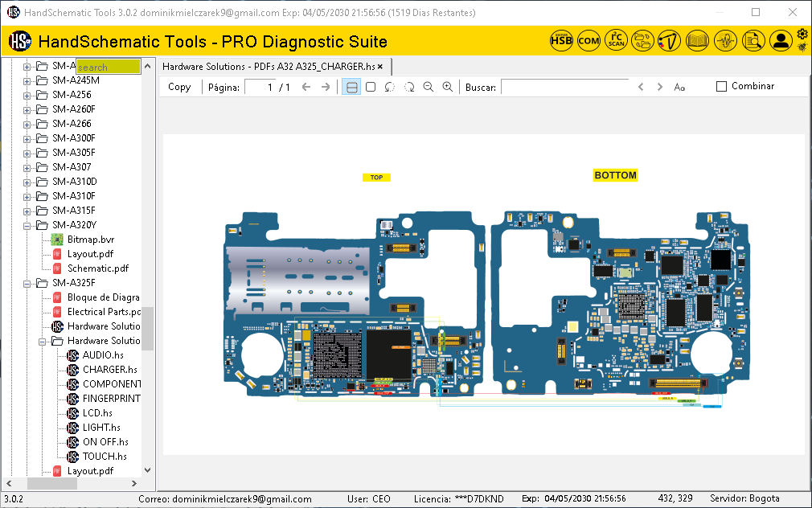Open the user profile icon

(781, 40)
